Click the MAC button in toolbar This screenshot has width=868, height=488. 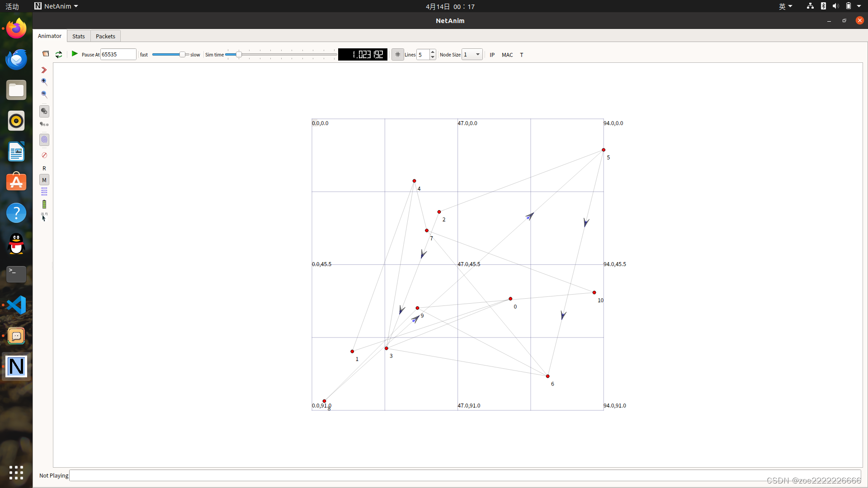(507, 55)
